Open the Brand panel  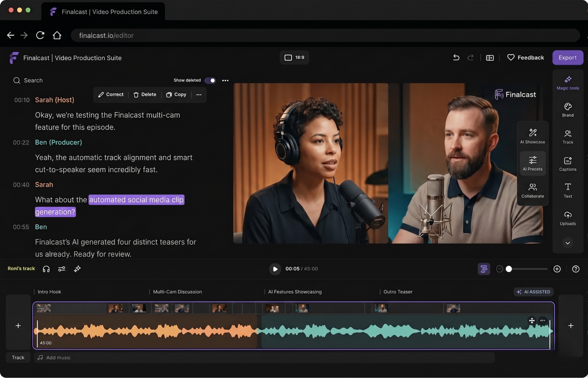pos(568,110)
